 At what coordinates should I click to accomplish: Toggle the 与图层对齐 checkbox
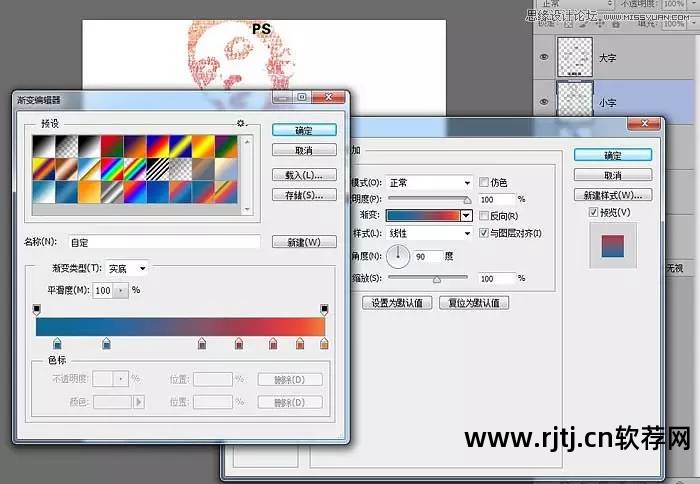tap(483, 233)
